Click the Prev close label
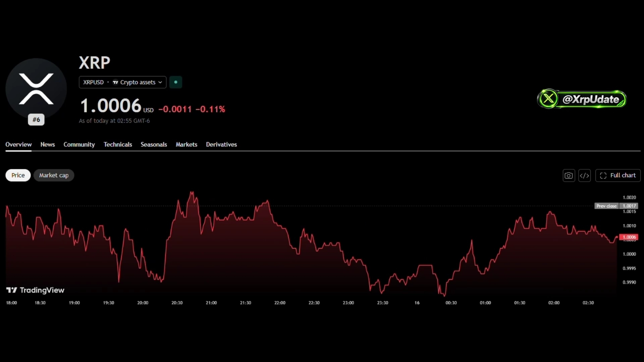The image size is (644, 362). (x=606, y=206)
